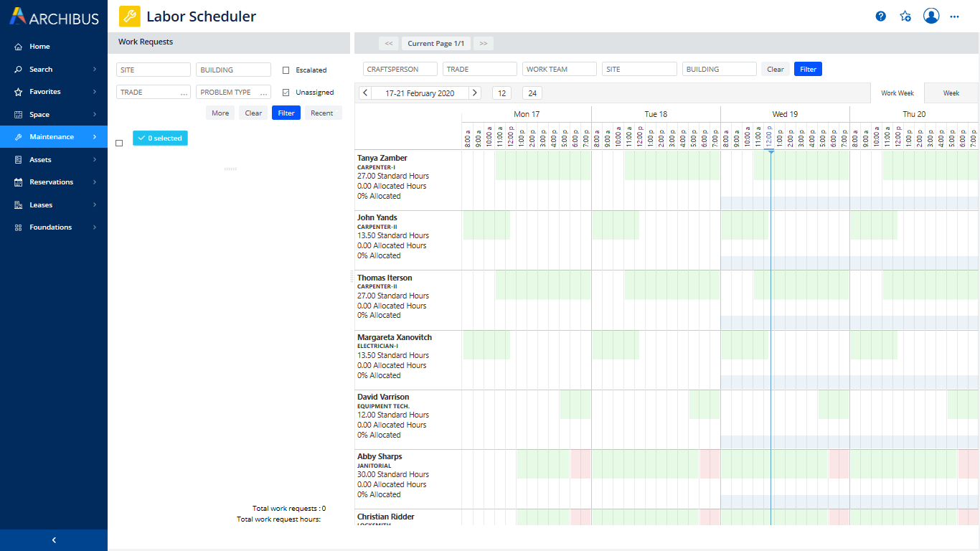This screenshot has width=980, height=551.
Task: Toggle the Unassigned checkbox
Action: tap(286, 93)
